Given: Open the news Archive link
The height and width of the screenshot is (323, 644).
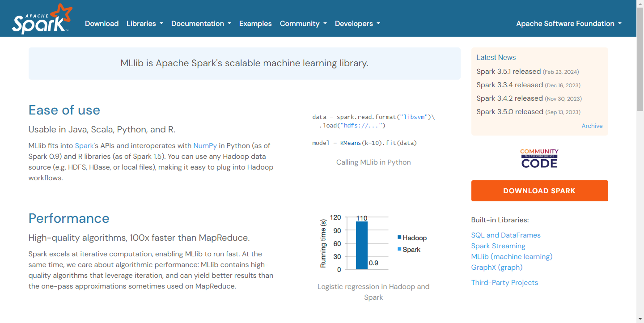Looking at the screenshot, I should (592, 126).
